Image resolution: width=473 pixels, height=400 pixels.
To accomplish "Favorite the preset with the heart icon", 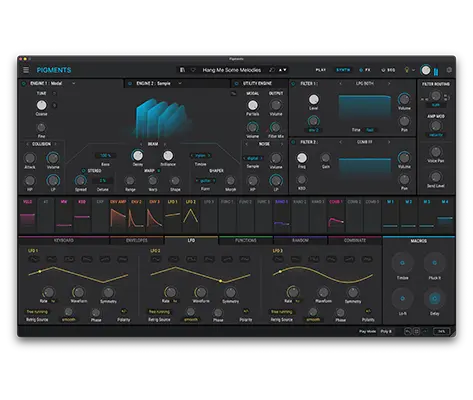I will [x=193, y=70].
